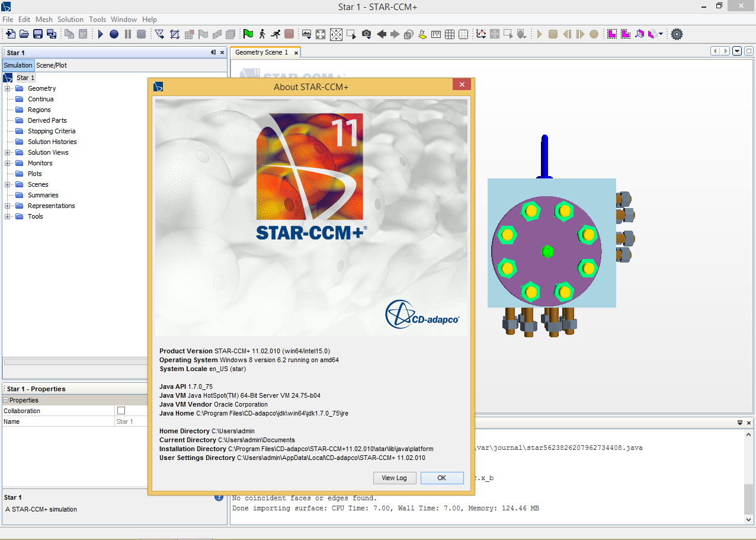Click the crossed-box Fit View icon
This screenshot has height=540, width=756.
coord(336,34)
